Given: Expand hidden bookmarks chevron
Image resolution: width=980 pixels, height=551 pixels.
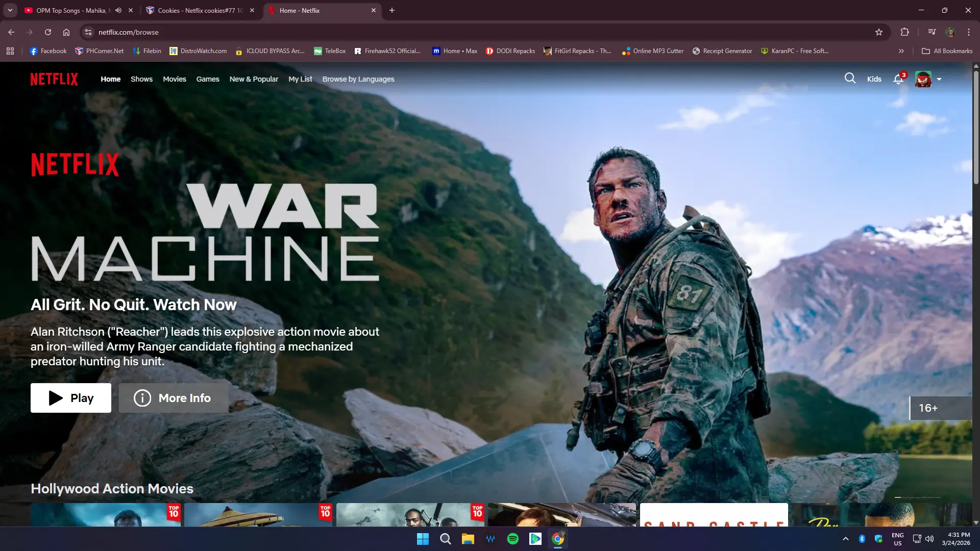Looking at the screenshot, I should coord(901,51).
